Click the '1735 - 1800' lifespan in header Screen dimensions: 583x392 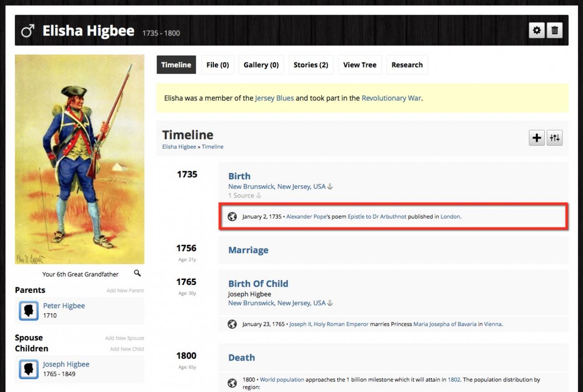point(161,33)
